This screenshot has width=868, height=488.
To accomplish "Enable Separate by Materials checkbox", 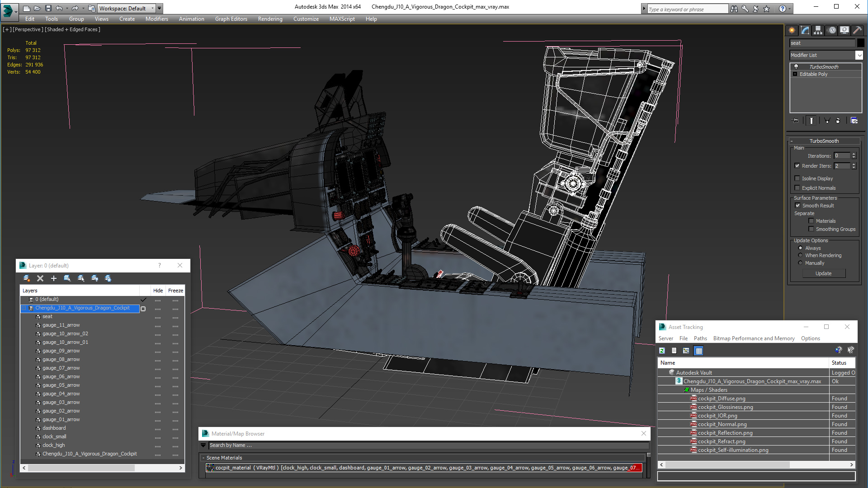I will [811, 221].
